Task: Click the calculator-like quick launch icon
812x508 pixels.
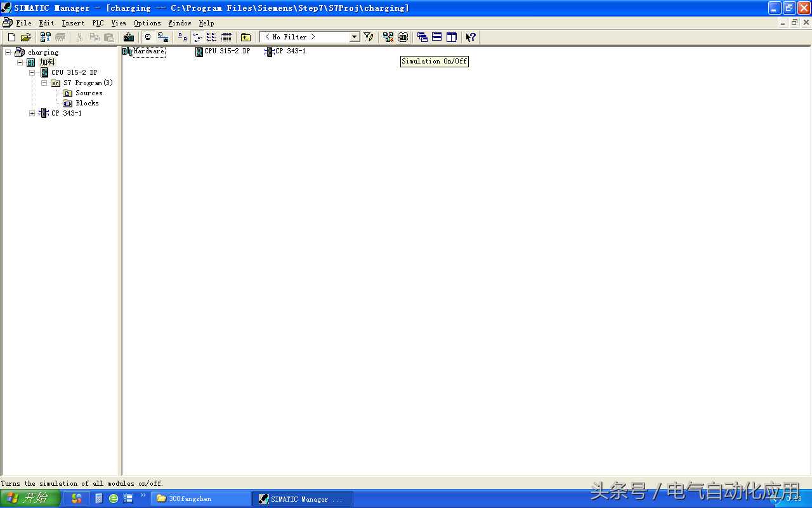Action: tap(99, 498)
